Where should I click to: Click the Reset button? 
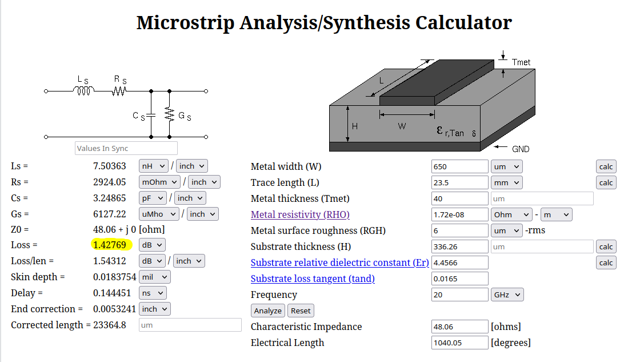click(x=301, y=311)
